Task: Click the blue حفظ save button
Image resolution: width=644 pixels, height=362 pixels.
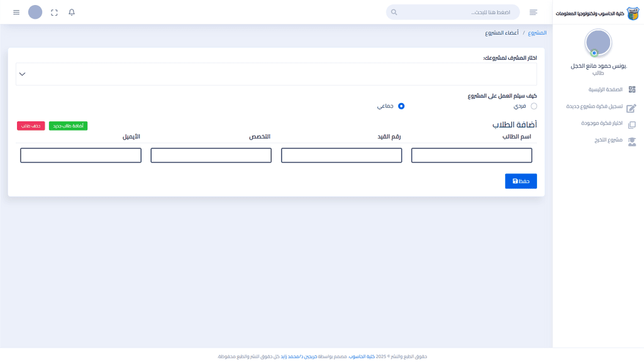Action: [521, 181]
